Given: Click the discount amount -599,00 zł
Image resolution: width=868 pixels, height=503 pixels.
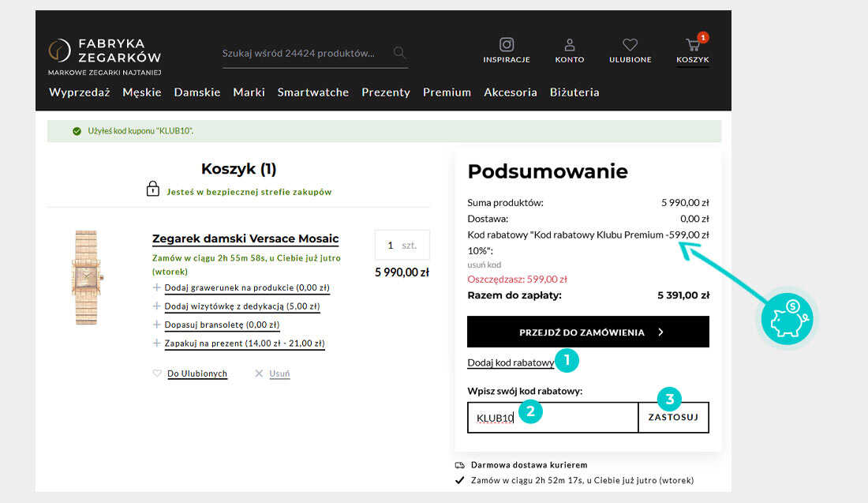Looking at the screenshot, I should click(687, 235).
